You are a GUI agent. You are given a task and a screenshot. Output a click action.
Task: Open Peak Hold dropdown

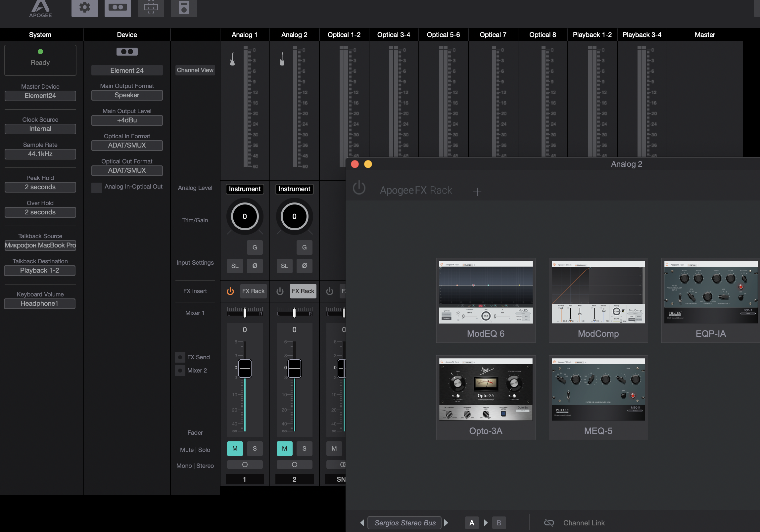click(x=40, y=187)
